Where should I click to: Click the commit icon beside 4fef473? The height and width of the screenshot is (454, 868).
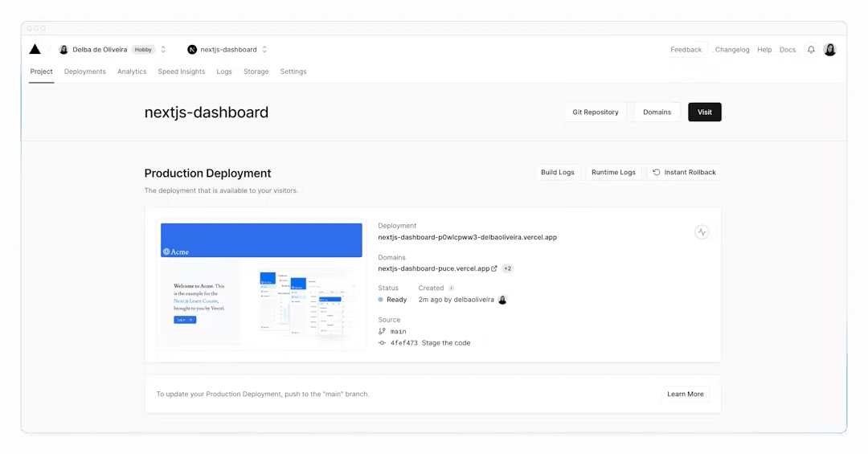tap(382, 343)
